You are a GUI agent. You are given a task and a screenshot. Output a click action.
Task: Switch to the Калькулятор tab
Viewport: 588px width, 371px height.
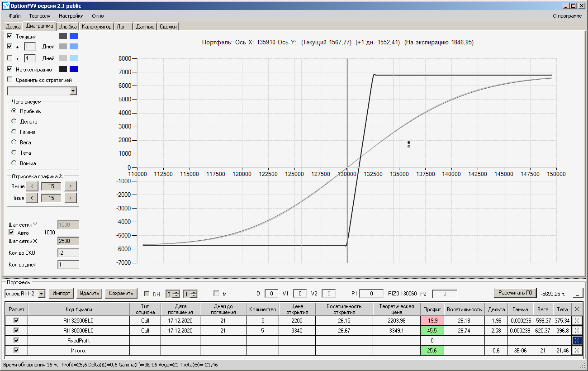pyautogui.click(x=96, y=27)
